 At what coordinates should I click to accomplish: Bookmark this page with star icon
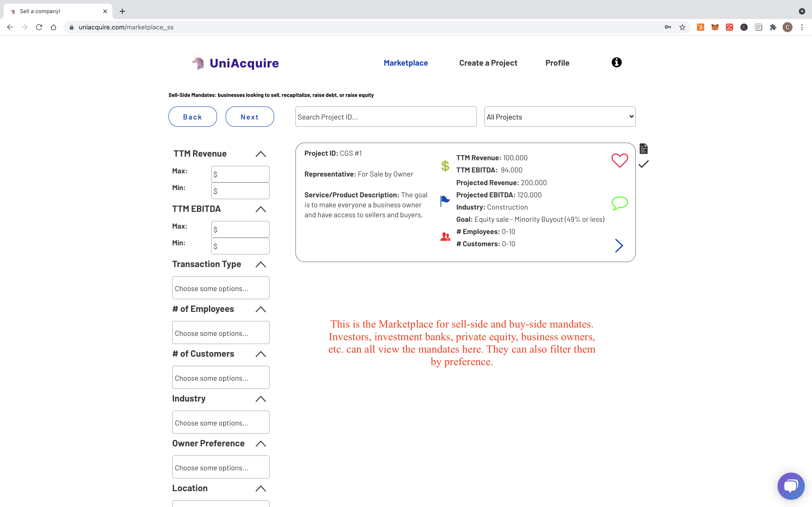click(682, 27)
